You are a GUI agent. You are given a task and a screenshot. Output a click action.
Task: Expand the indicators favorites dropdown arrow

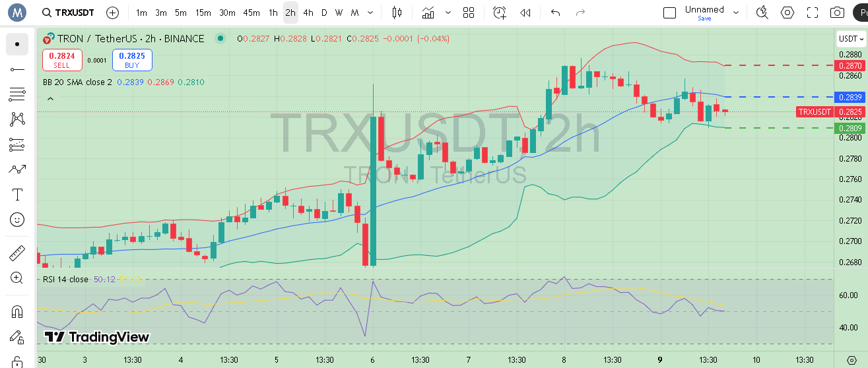(x=449, y=13)
